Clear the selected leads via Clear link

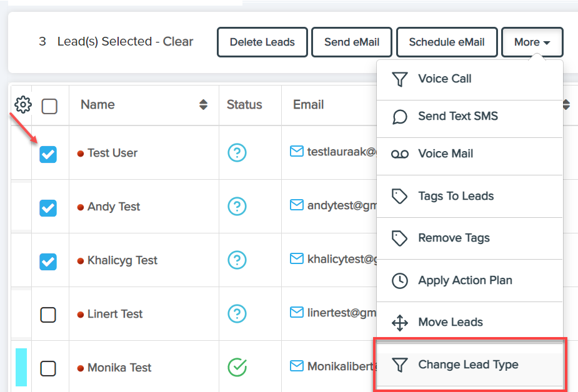click(x=178, y=42)
